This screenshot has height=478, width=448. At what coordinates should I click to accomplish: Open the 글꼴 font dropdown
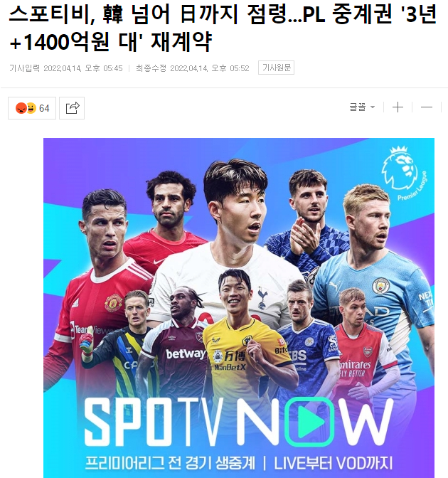[x=362, y=107]
